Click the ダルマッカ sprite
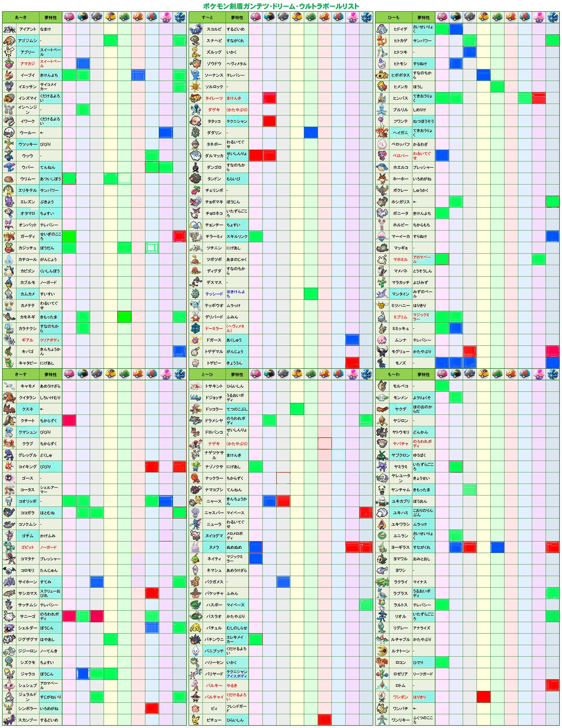This screenshot has height=728, width=562. 196,156
